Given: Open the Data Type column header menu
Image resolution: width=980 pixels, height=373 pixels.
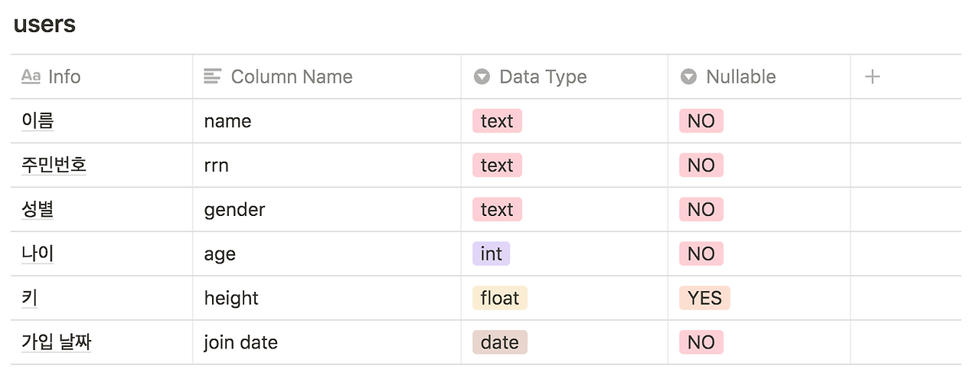Looking at the screenshot, I should pos(542,77).
